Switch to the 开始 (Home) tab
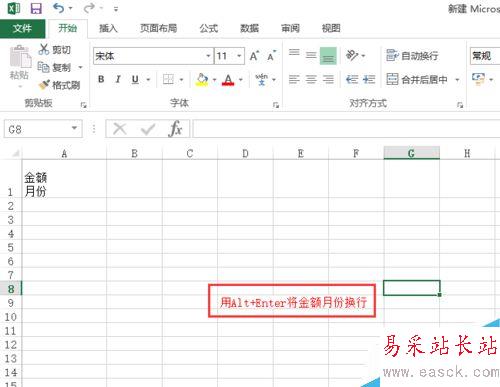Image resolution: width=500 pixels, height=387 pixels. (68, 28)
